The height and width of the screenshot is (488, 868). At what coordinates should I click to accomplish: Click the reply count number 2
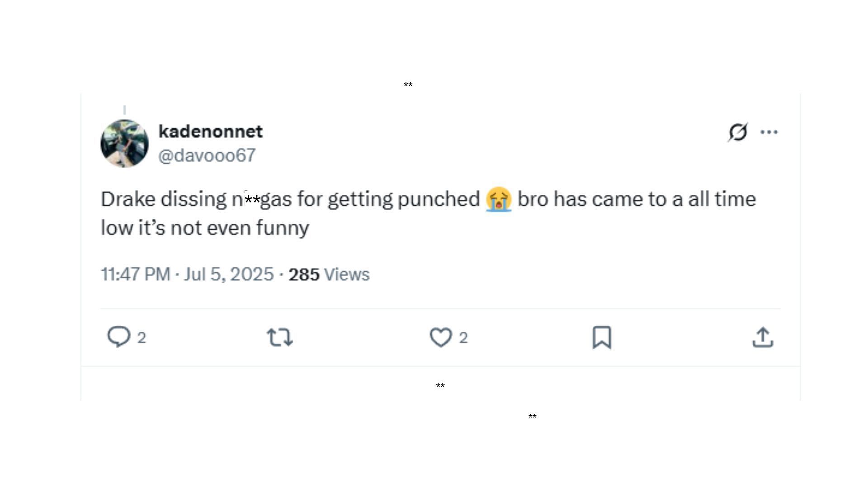pos(142,338)
